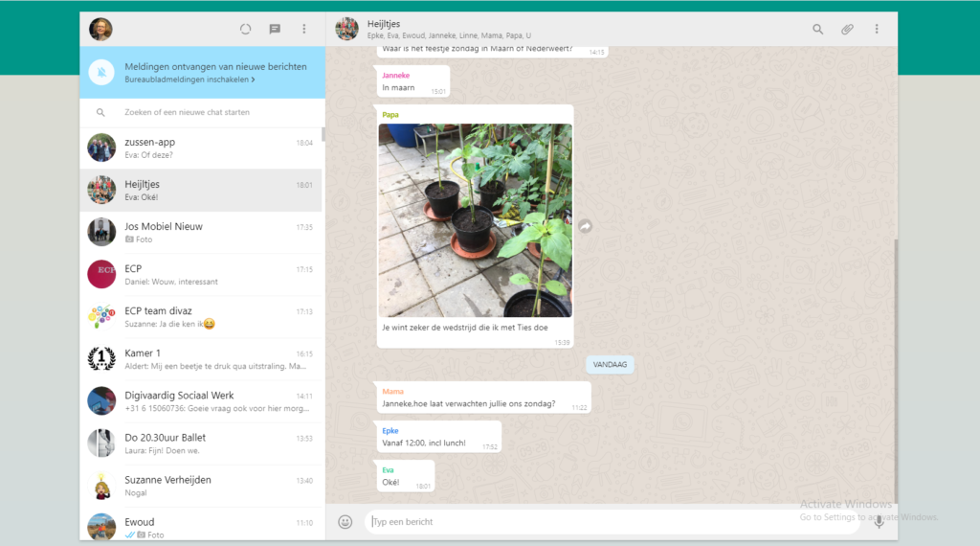Image resolution: width=980 pixels, height=546 pixels.
Task: Select the Heijltjes chat in the list
Action: click(x=201, y=190)
